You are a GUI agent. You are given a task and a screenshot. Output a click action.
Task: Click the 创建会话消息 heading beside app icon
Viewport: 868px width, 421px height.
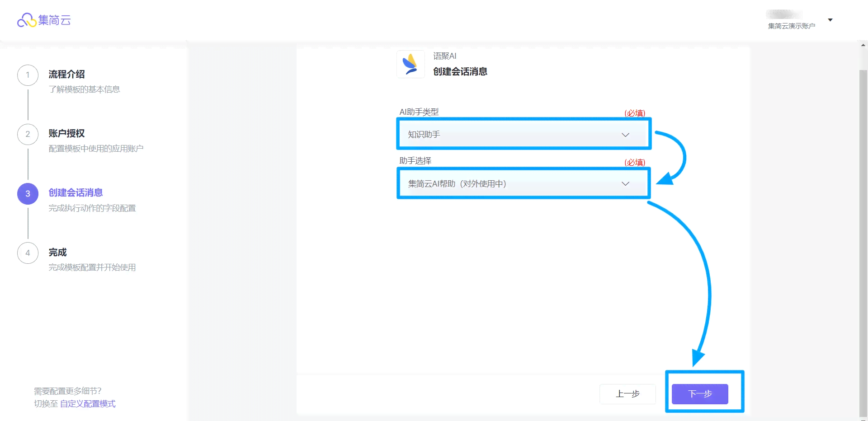(x=460, y=71)
